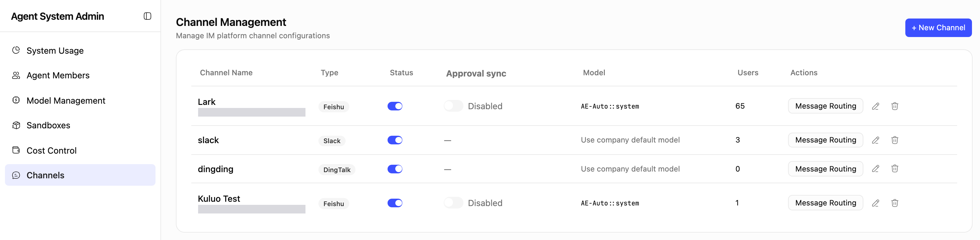Open Message Routing for dingding

point(825,169)
